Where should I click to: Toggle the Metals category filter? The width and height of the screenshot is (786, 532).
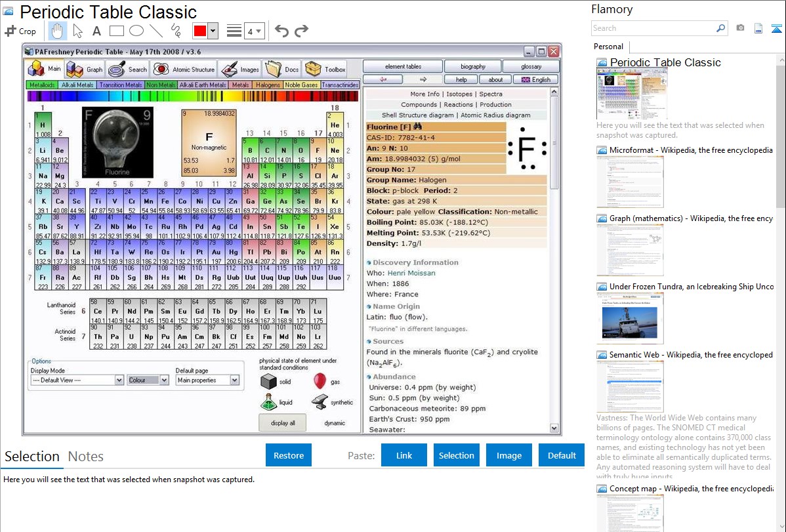(241, 85)
